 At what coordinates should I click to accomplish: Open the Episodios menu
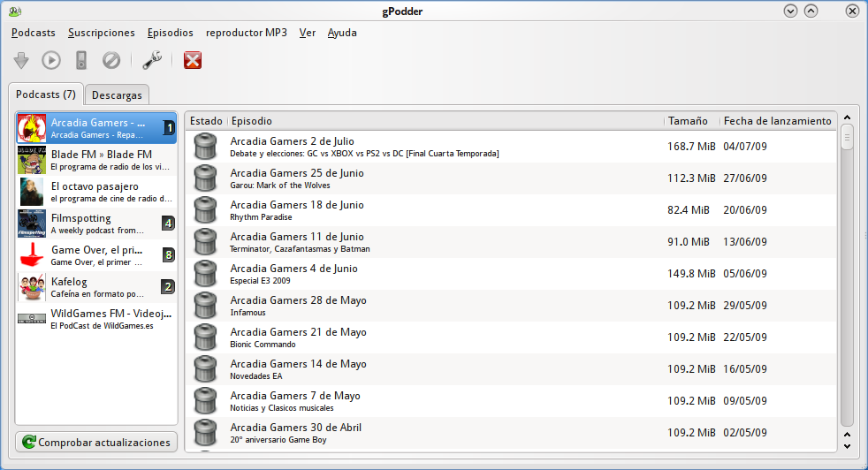pyautogui.click(x=170, y=33)
